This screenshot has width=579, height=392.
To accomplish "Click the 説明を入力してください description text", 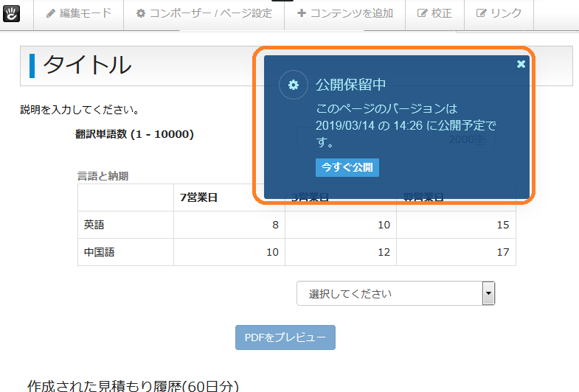I will coord(80,111).
